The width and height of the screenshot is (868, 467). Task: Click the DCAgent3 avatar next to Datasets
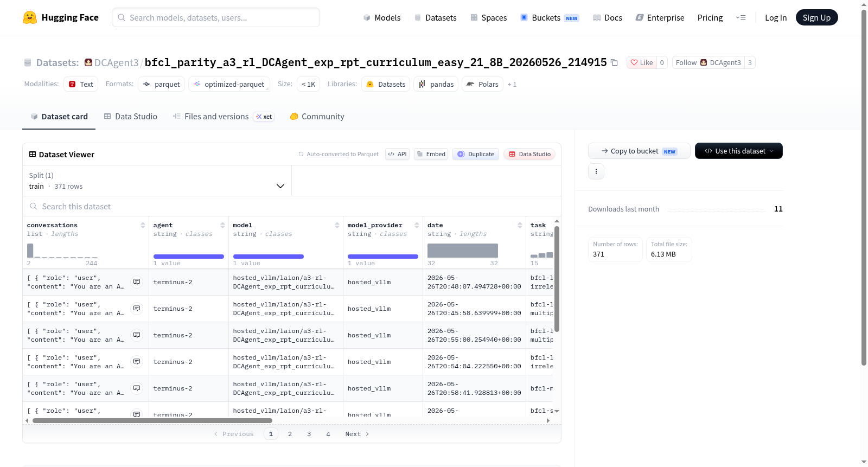88,62
